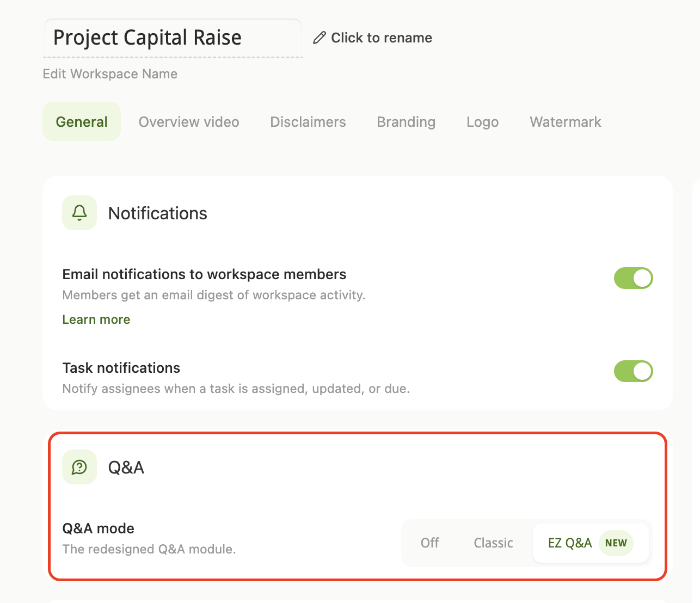Click "Notify assignees when a task" description

[236, 389]
